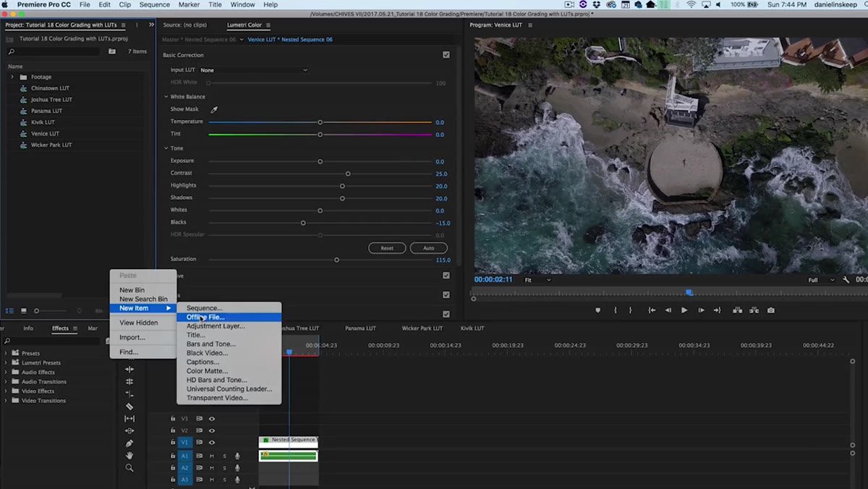868x489 pixels.
Task: Click the voice-over record icon on A1
Action: click(x=237, y=456)
